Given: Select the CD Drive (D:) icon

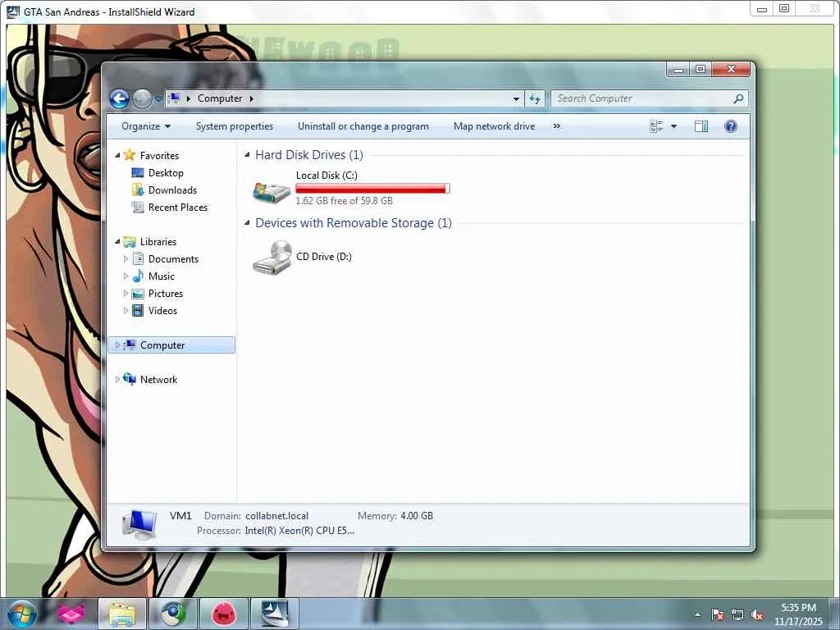Looking at the screenshot, I should point(272,257).
